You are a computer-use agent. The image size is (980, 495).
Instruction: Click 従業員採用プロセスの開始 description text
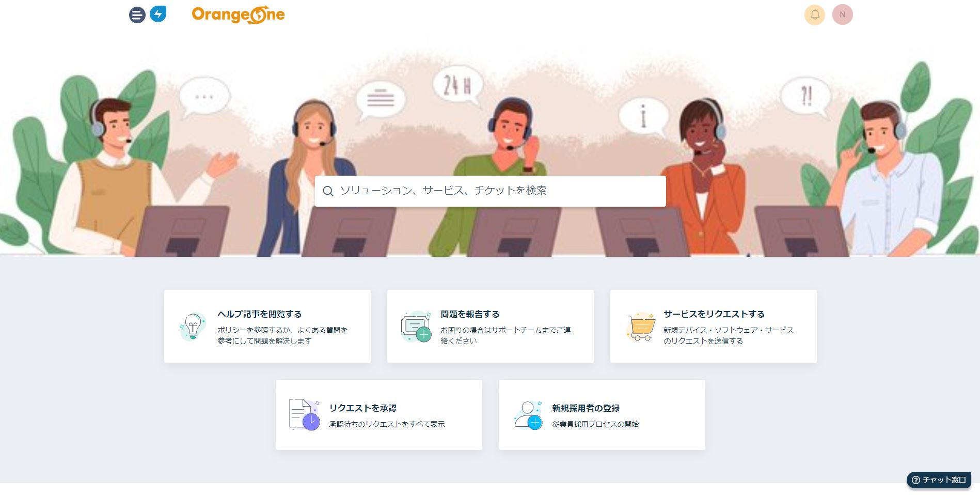(596, 424)
